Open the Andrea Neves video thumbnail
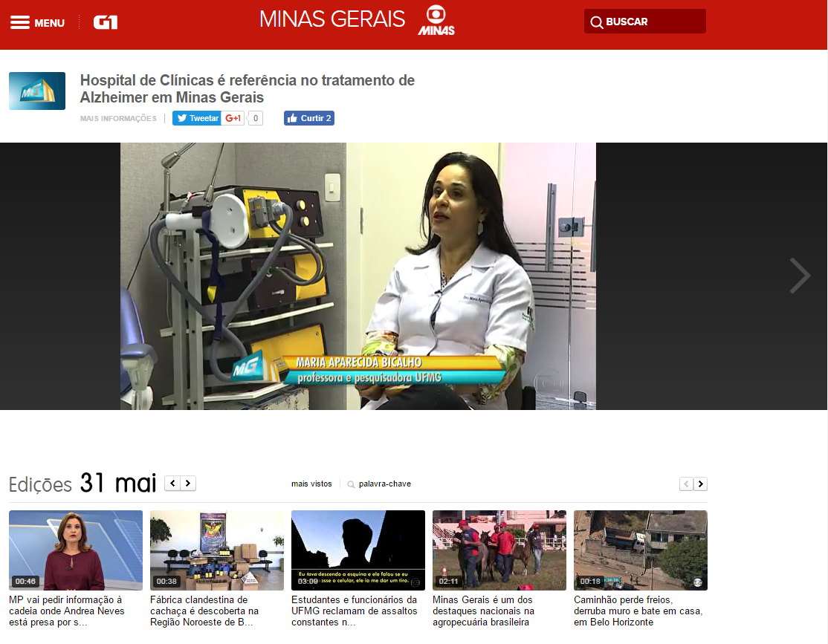The width and height of the screenshot is (828, 644). 76,550
